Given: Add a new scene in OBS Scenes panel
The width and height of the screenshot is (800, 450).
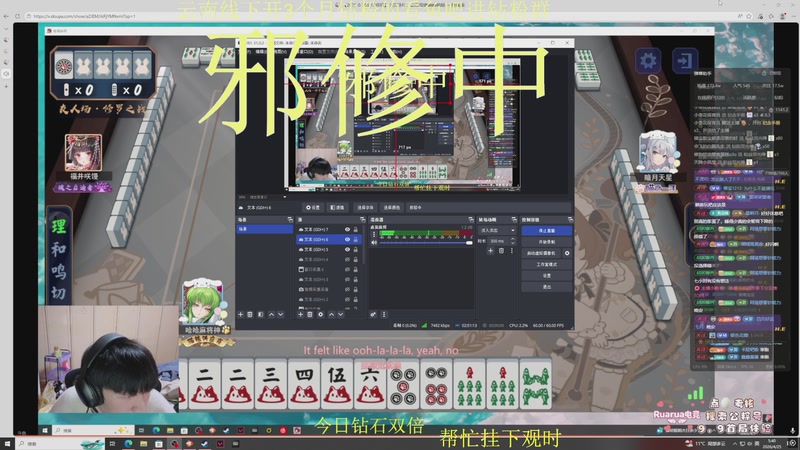Looking at the screenshot, I should 241,314.
